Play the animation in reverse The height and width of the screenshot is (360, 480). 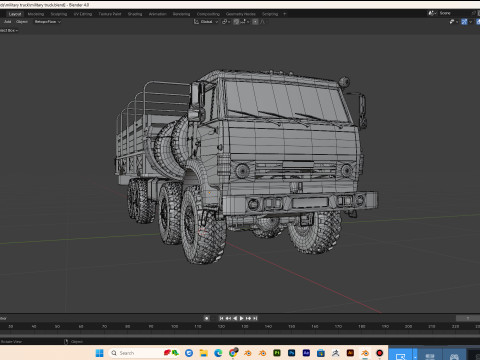235,318
